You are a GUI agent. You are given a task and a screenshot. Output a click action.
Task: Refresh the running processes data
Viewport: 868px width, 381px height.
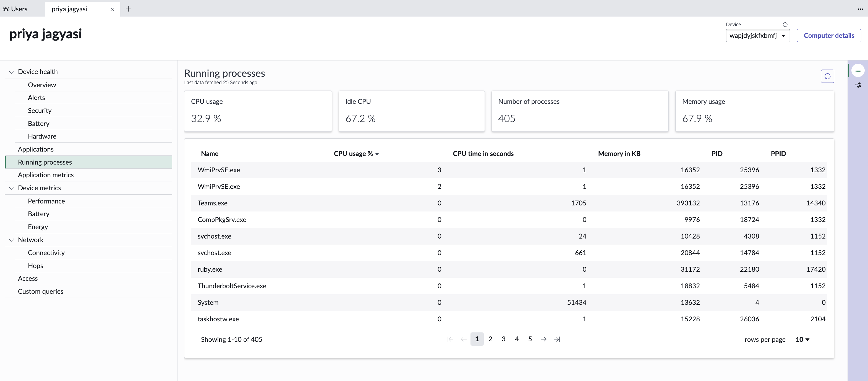827,76
